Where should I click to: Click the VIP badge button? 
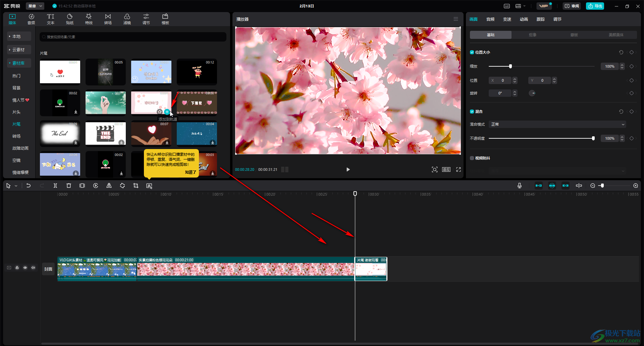pos(544,6)
